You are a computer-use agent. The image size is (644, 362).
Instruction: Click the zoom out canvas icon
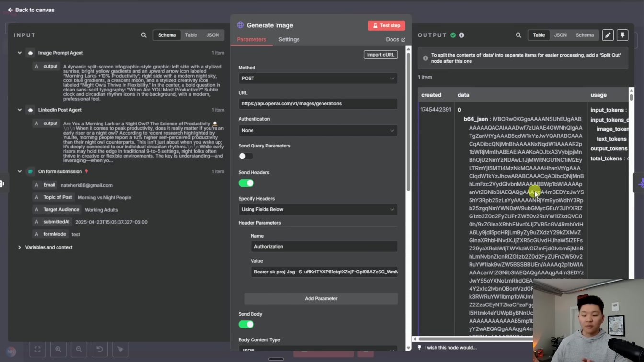coord(79,350)
